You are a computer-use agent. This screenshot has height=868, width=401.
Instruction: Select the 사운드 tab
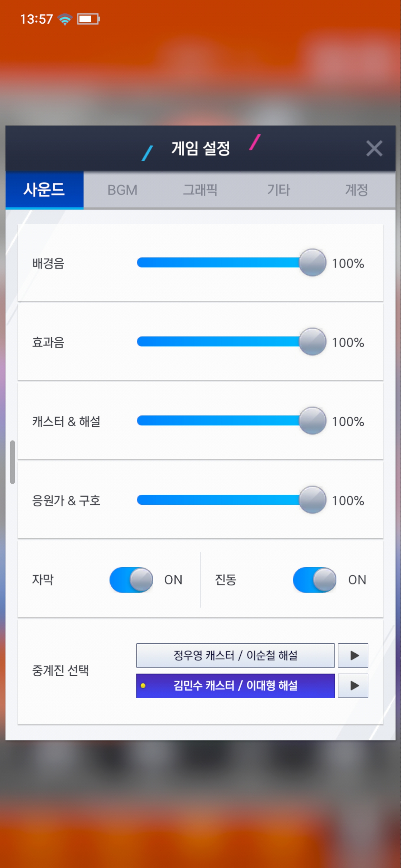coord(44,190)
